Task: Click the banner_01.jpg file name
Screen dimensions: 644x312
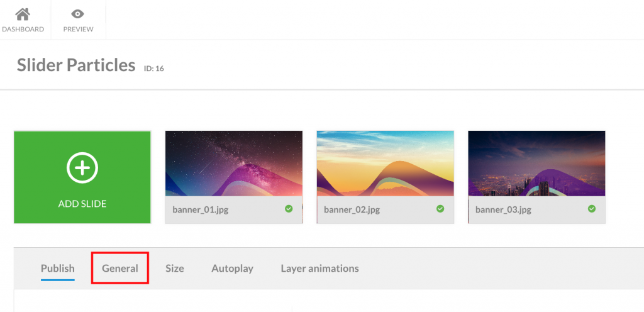Action: [201, 209]
